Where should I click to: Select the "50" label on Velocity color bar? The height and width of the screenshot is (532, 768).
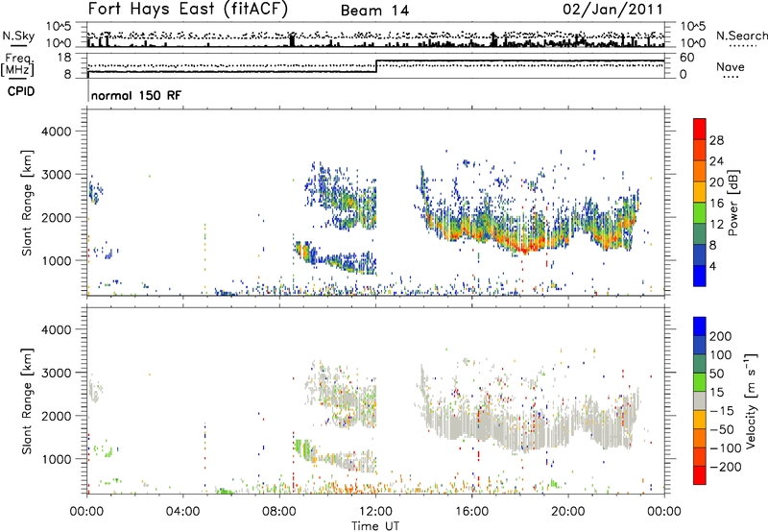(716, 374)
